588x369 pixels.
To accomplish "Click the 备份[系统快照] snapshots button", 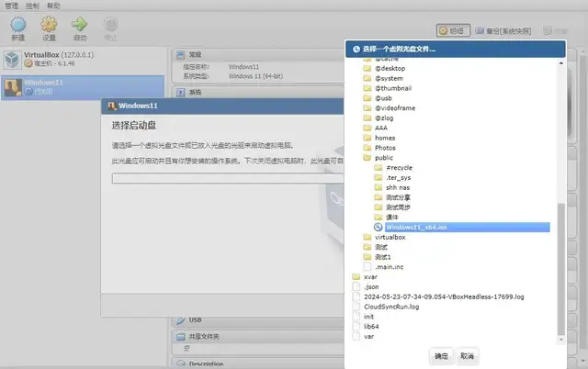I will pos(503,30).
